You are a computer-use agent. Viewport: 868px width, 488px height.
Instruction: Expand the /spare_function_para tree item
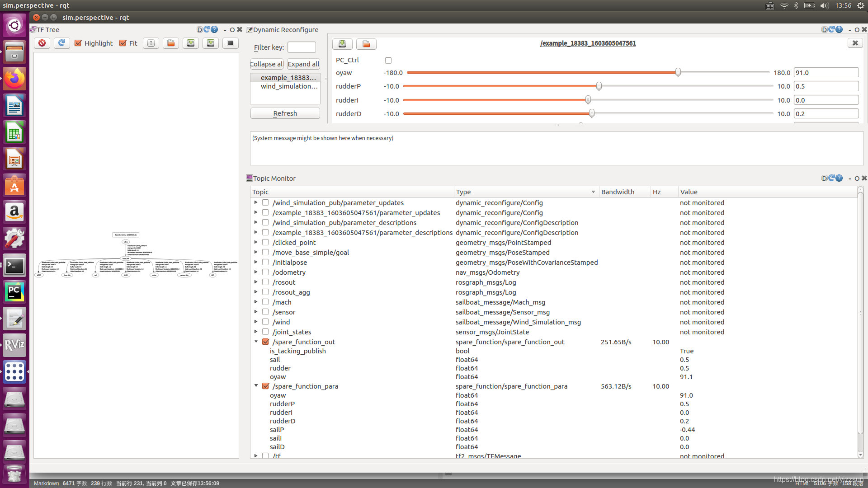tap(256, 385)
